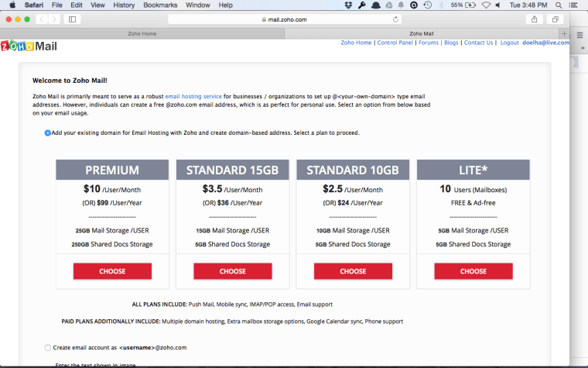The width and height of the screenshot is (588, 368).
Task: Open the History menu
Action: 124,5
